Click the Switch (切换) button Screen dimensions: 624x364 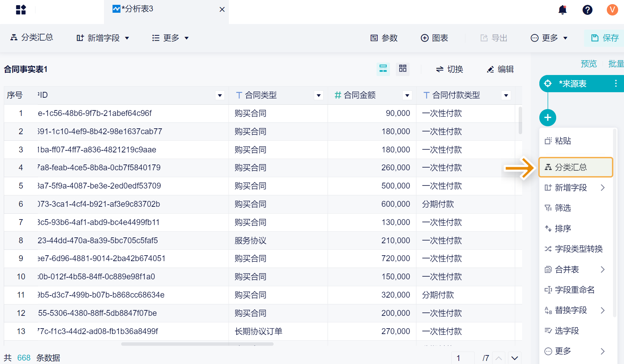pos(450,69)
